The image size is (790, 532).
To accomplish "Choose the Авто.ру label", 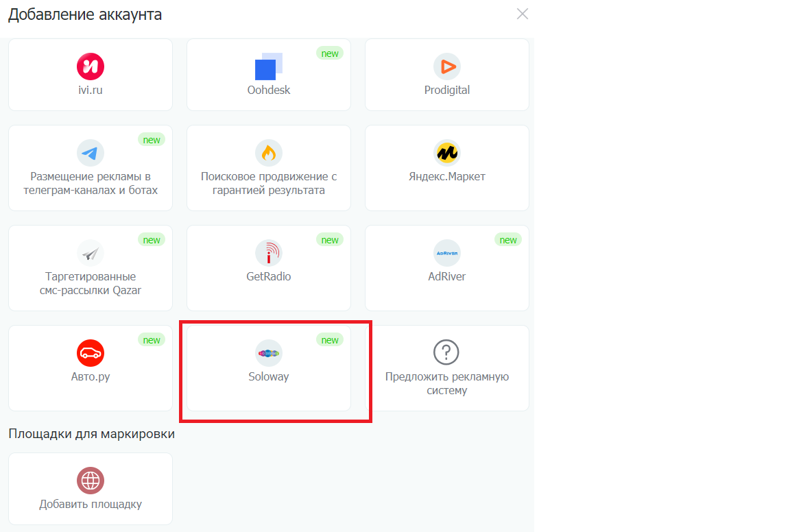I will pyautogui.click(x=91, y=377).
